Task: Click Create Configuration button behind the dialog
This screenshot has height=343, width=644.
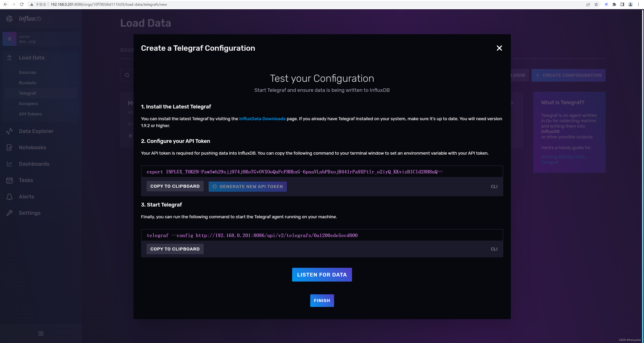Action: [568, 75]
